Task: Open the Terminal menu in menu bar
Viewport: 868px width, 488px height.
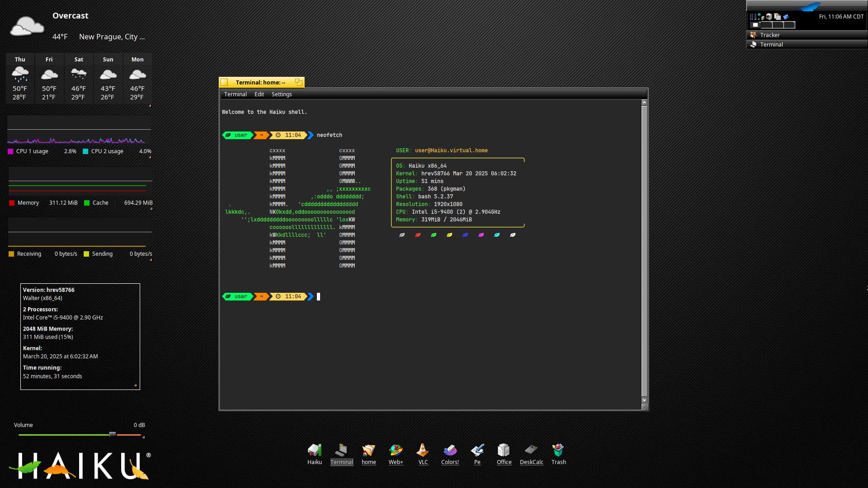Action: [x=235, y=94]
